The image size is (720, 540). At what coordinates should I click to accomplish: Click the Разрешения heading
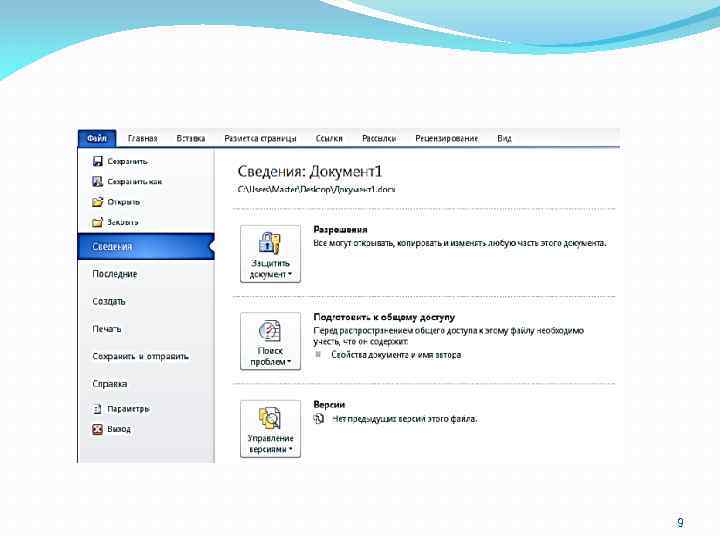pos(340,229)
